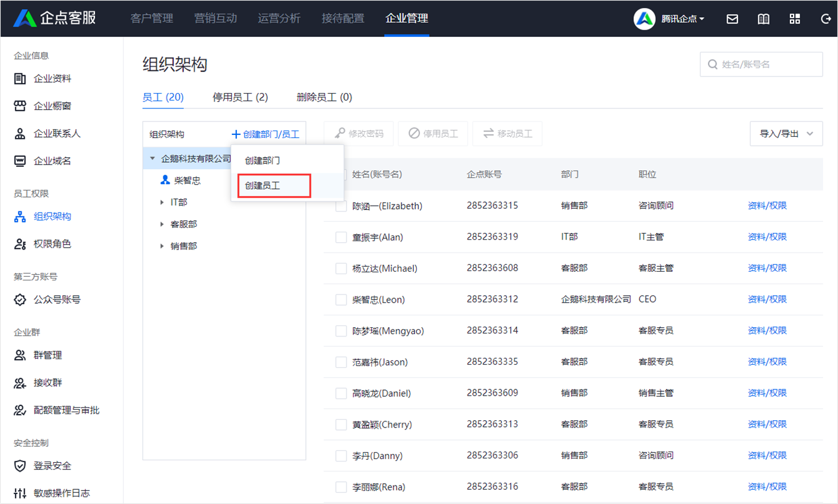The image size is (838, 504).
Task: Open the mail envelope icon in top bar
Action: (732, 18)
